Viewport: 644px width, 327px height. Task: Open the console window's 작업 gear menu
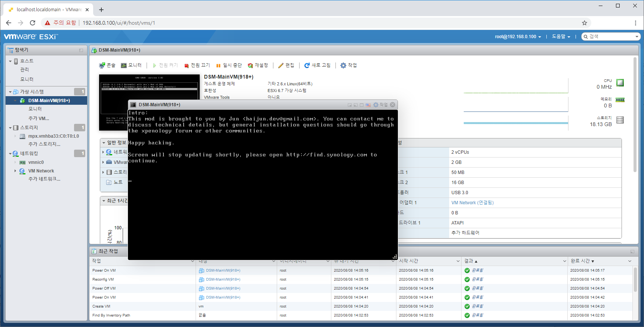(380, 105)
